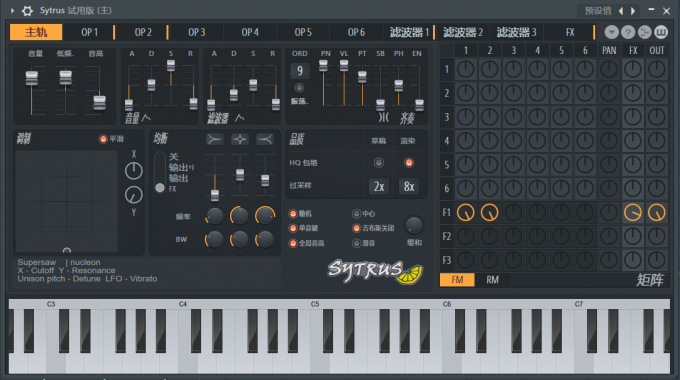This screenshot has height=380, width=680.
Task: Toggle the piano keyboard display icon
Action: coord(661,32)
